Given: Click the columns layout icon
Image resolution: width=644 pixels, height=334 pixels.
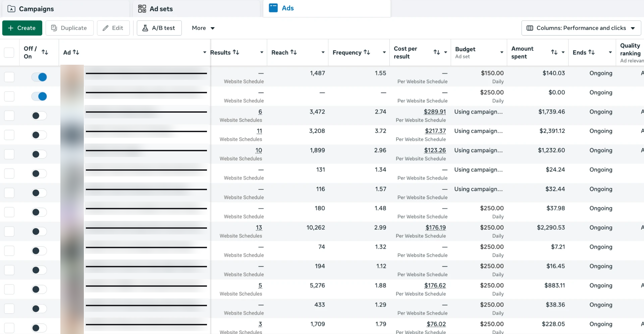Looking at the screenshot, I should tap(530, 28).
